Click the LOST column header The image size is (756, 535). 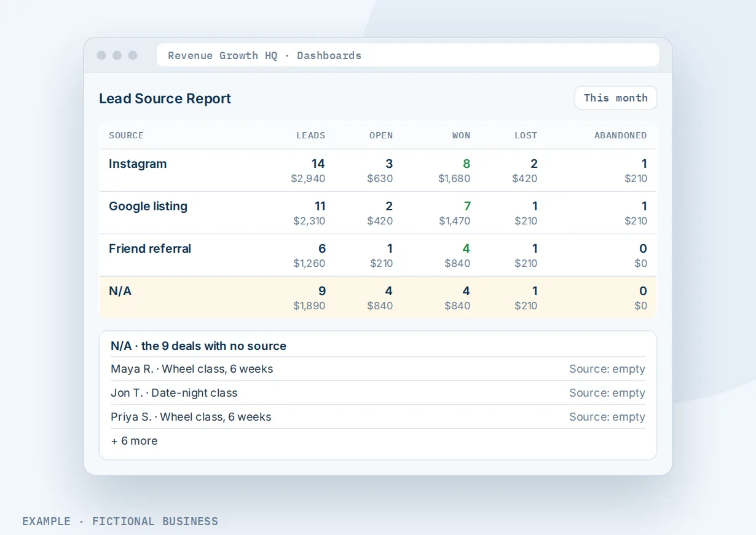(526, 135)
